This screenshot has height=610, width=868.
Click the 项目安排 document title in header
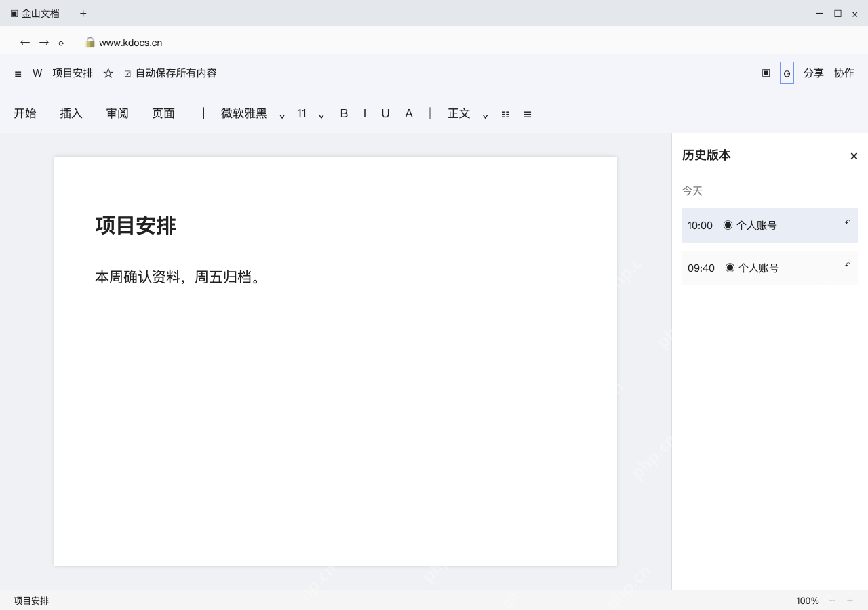tap(73, 73)
